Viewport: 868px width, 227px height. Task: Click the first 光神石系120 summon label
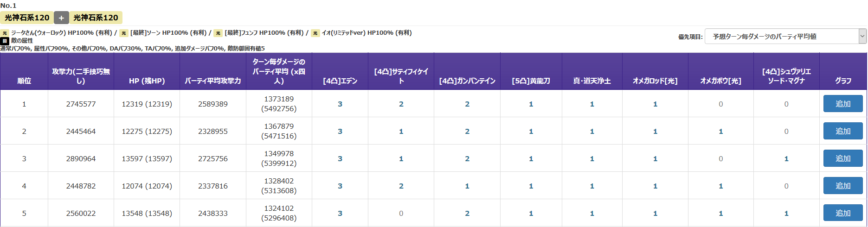point(27,18)
